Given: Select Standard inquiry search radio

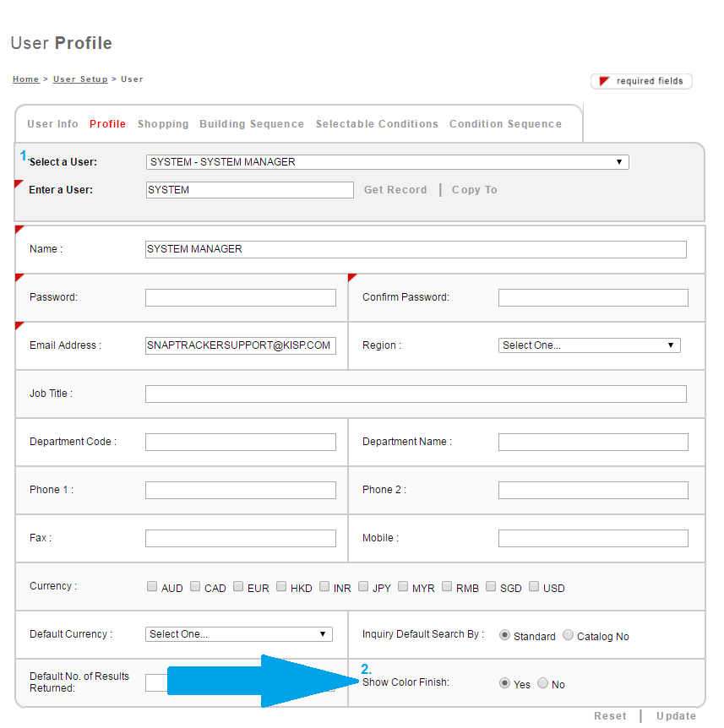Looking at the screenshot, I should [x=505, y=635].
